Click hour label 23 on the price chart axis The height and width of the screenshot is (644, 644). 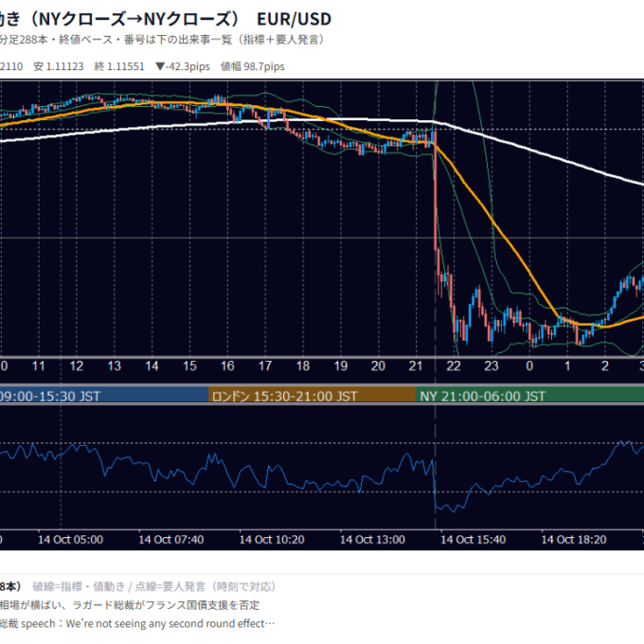(x=492, y=366)
